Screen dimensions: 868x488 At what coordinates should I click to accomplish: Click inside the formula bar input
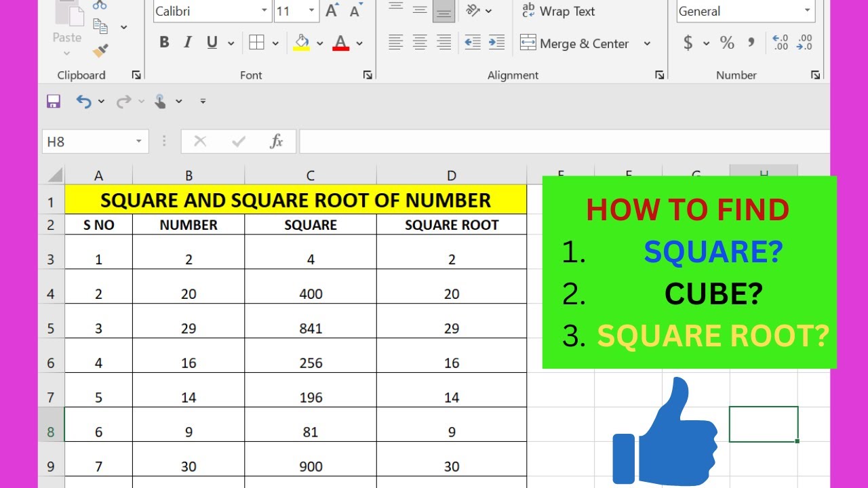pyautogui.click(x=564, y=142)
